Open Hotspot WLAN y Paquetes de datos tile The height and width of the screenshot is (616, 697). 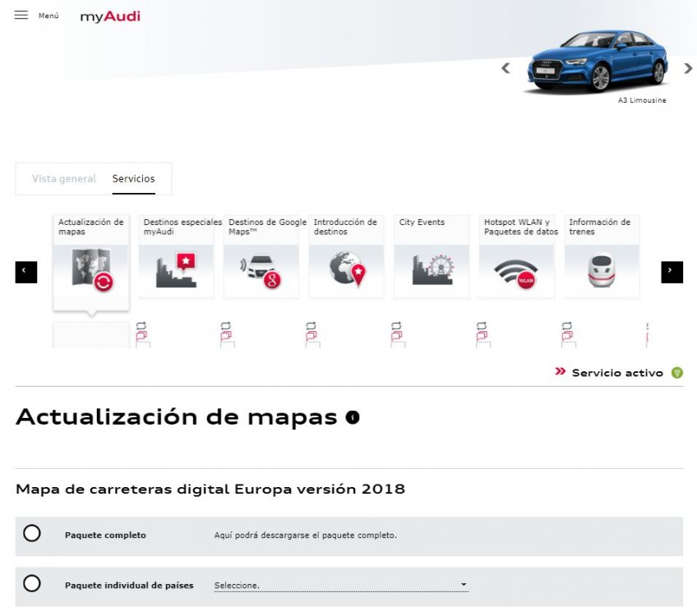[516, 257]
